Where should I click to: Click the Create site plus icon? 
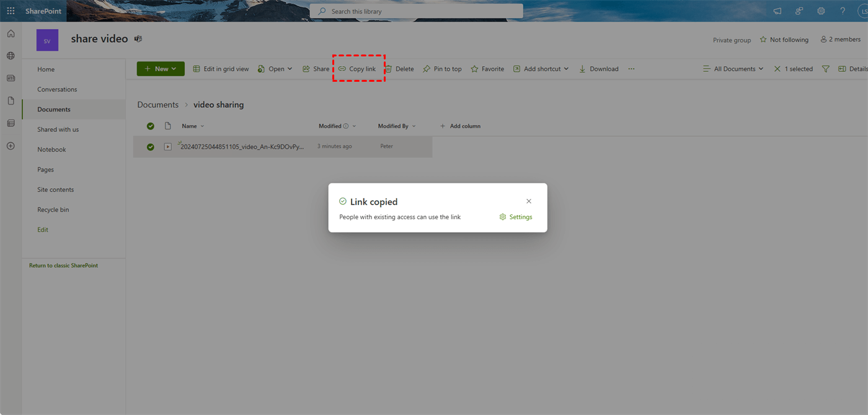(x=11, y=146)
